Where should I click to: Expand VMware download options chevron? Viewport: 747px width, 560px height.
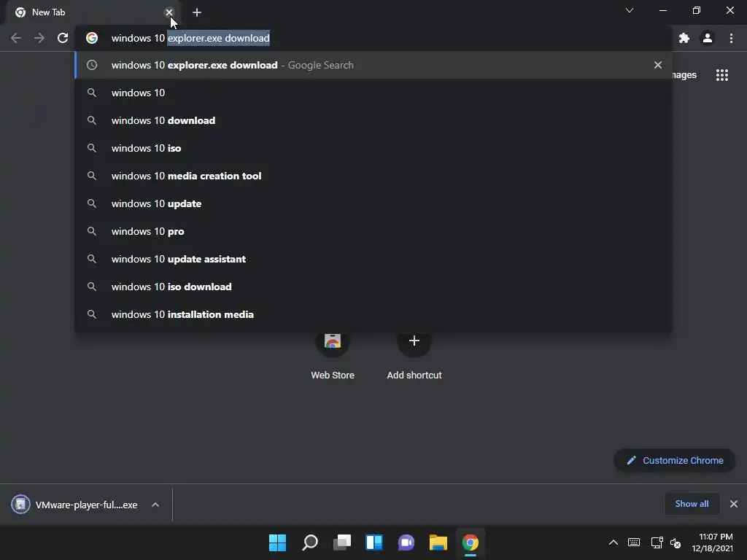point(155,505)
